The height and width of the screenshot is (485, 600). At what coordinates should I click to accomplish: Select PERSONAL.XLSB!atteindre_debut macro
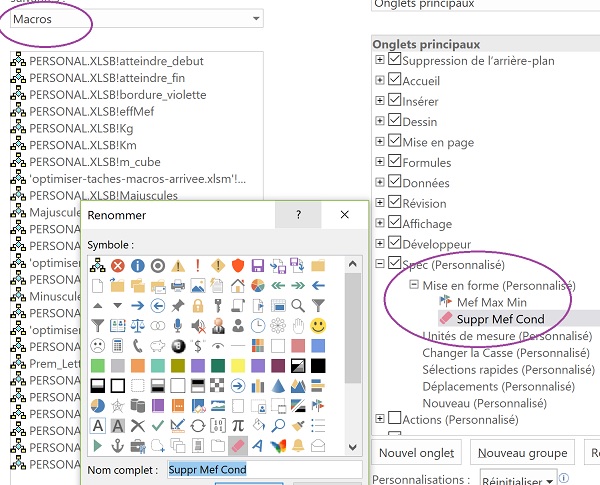(116, 61)
